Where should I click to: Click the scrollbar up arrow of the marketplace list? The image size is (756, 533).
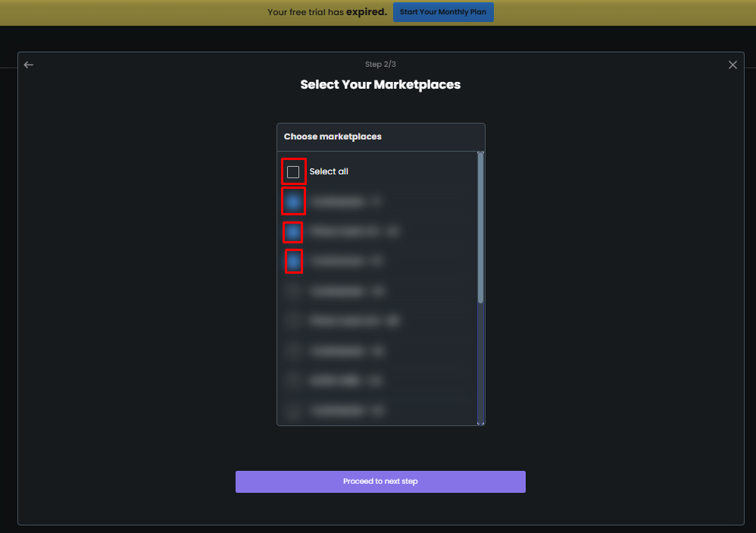click(480, 153)
